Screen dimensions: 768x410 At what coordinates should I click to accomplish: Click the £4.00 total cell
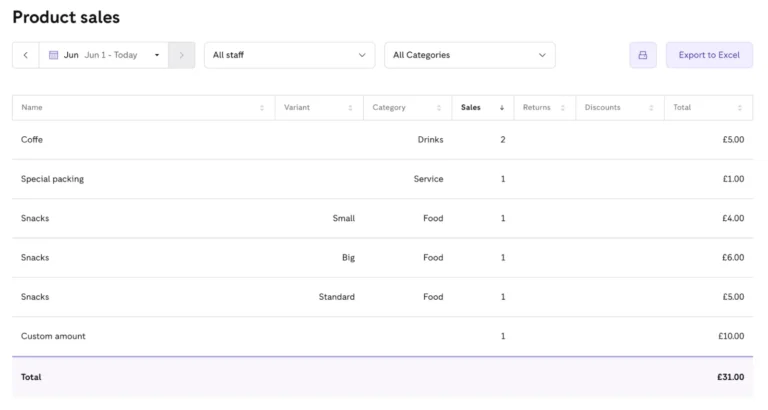point(733,218)
